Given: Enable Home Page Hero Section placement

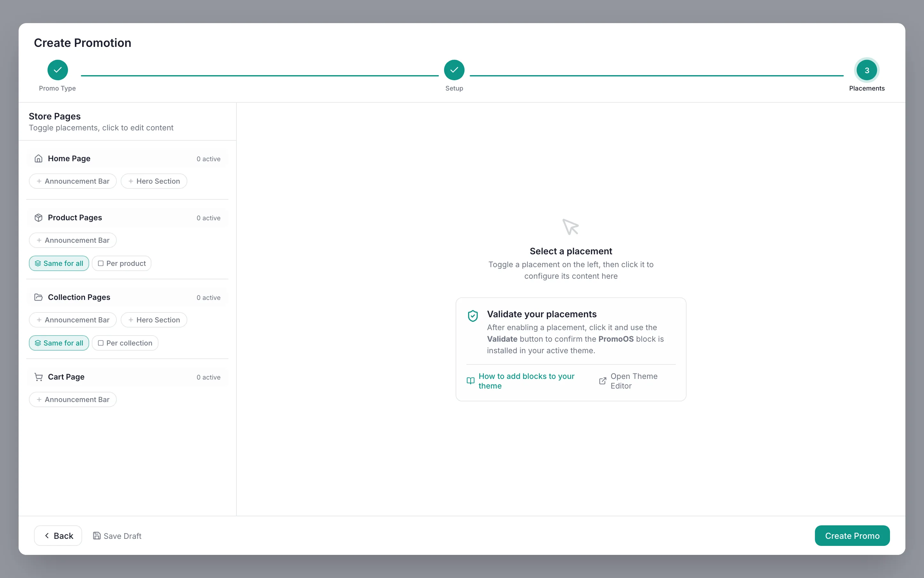Looking at the screenshot, I should (x=154, y=181).
